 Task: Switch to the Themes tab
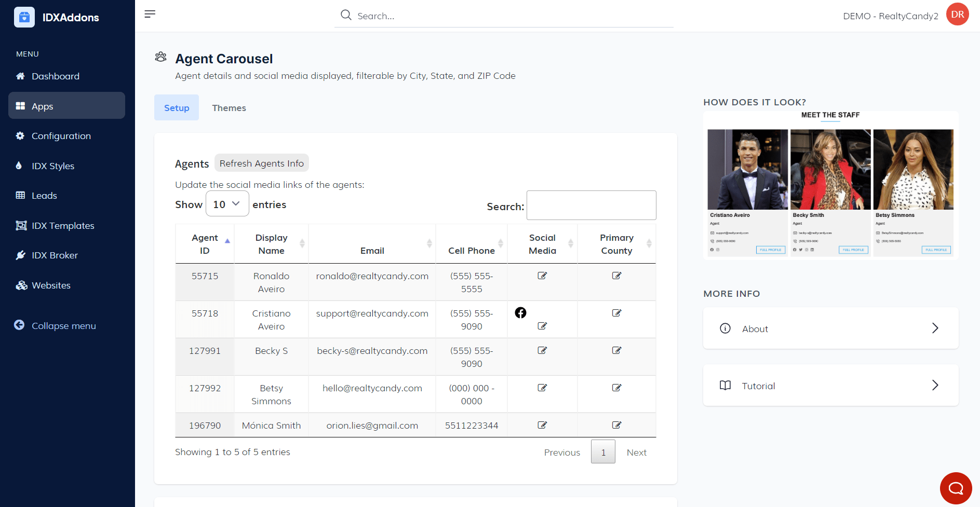click(229, 108)
